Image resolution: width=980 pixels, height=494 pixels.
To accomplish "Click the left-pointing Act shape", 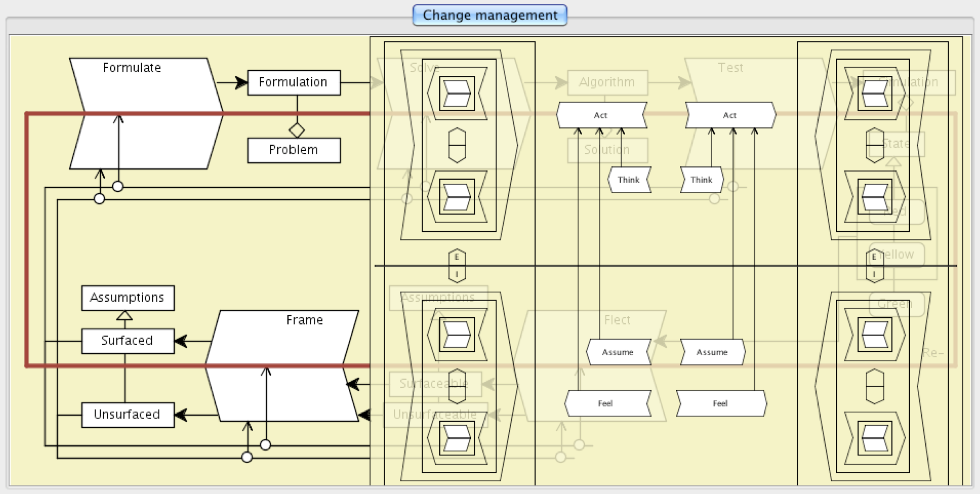I will point(601,116).
